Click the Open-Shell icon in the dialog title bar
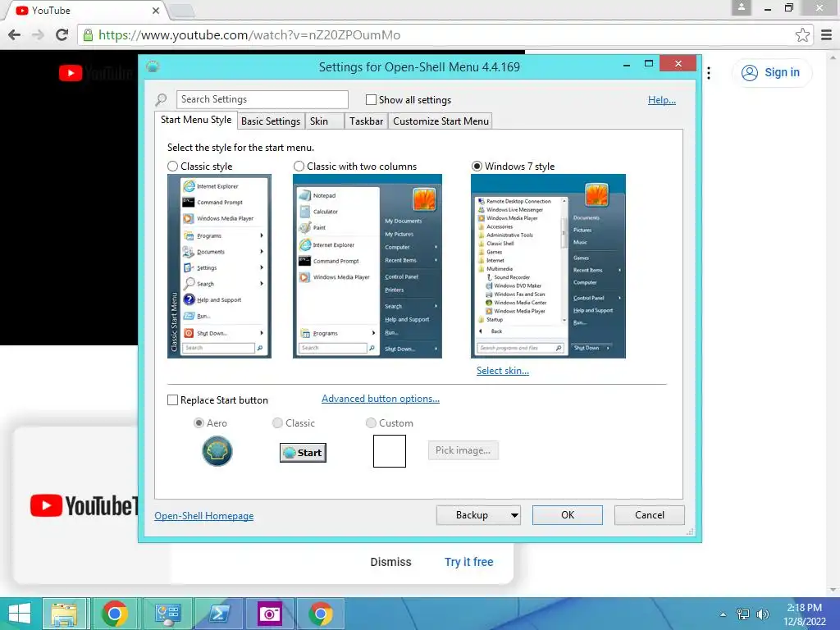This screenshot has height=630, width=840. point(153,66)
